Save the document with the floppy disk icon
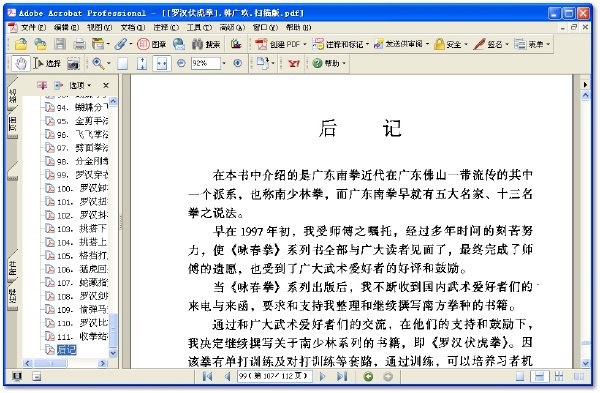 (x=60, y=44)
